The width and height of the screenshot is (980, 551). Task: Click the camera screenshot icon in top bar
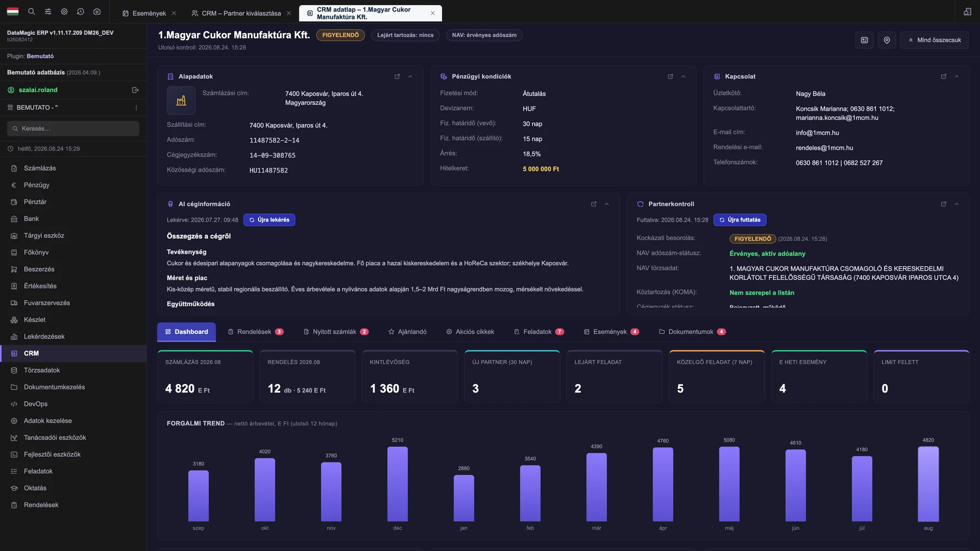(97, 11)
